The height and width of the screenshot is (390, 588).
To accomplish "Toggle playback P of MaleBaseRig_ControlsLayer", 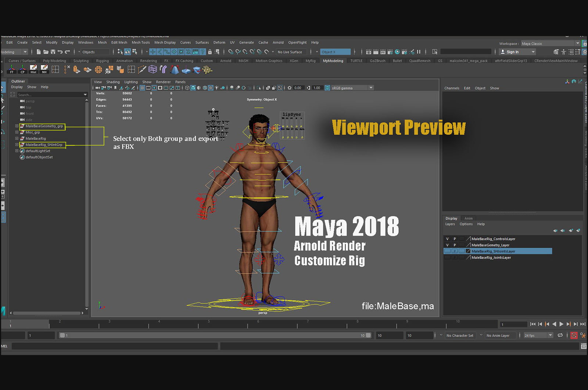I will tap(455, 239).
